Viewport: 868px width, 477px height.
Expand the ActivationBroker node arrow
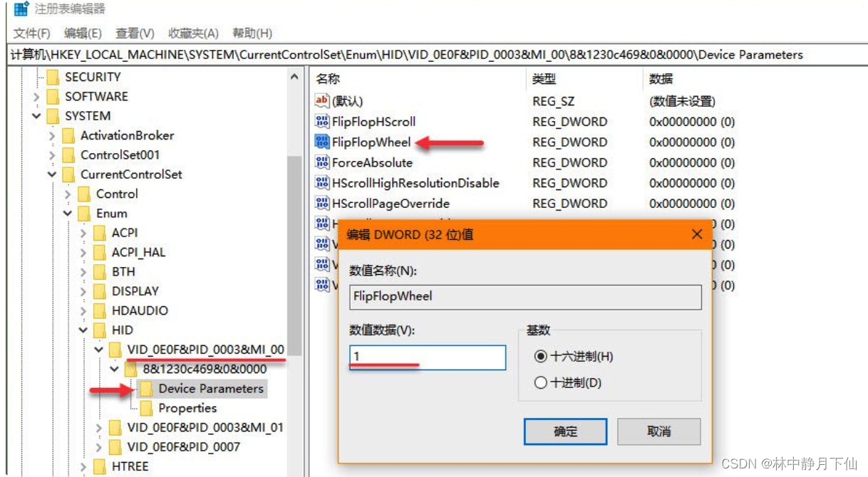[52, 135]
